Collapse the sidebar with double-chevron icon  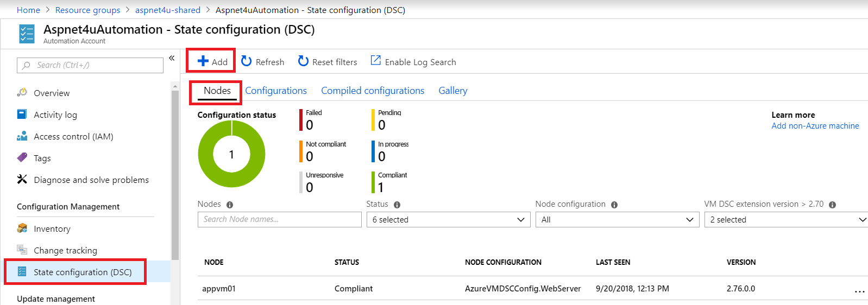172,58
